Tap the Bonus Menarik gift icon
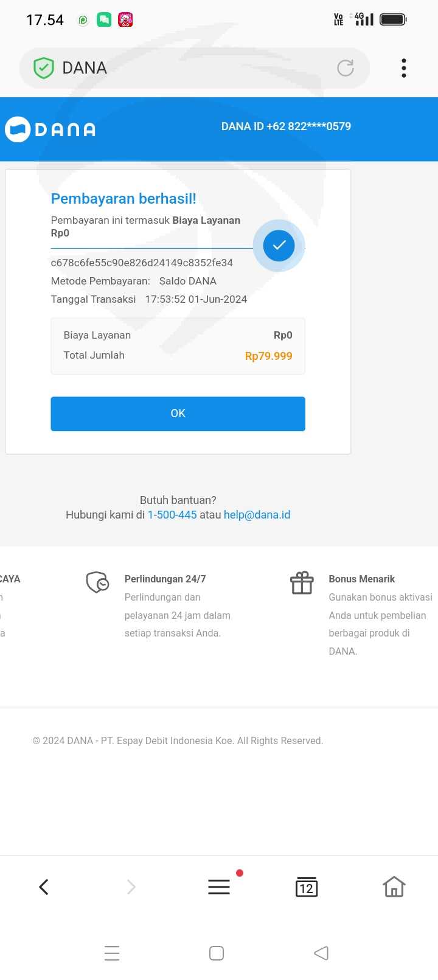 pos(302,582)
